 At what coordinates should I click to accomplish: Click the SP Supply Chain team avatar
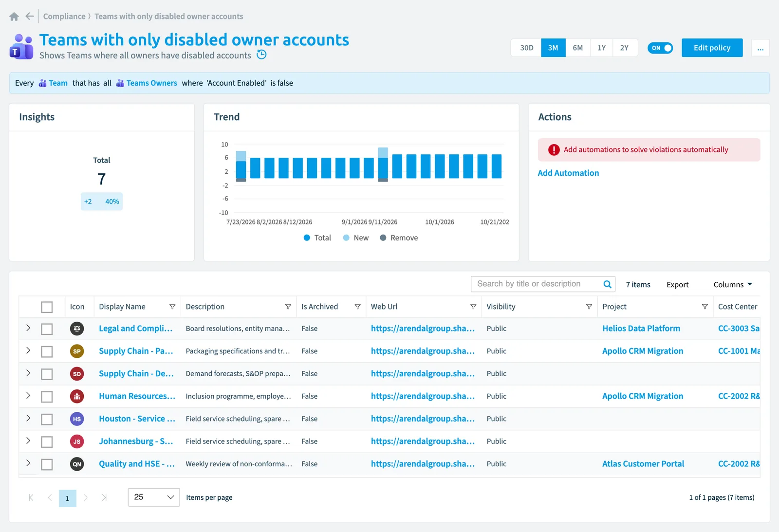click(77, 351)
